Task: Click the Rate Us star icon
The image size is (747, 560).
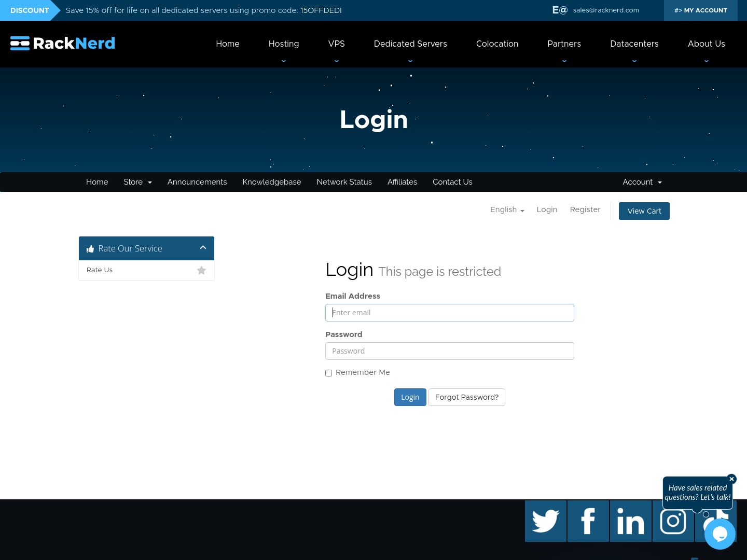Action: coord(202,270)
